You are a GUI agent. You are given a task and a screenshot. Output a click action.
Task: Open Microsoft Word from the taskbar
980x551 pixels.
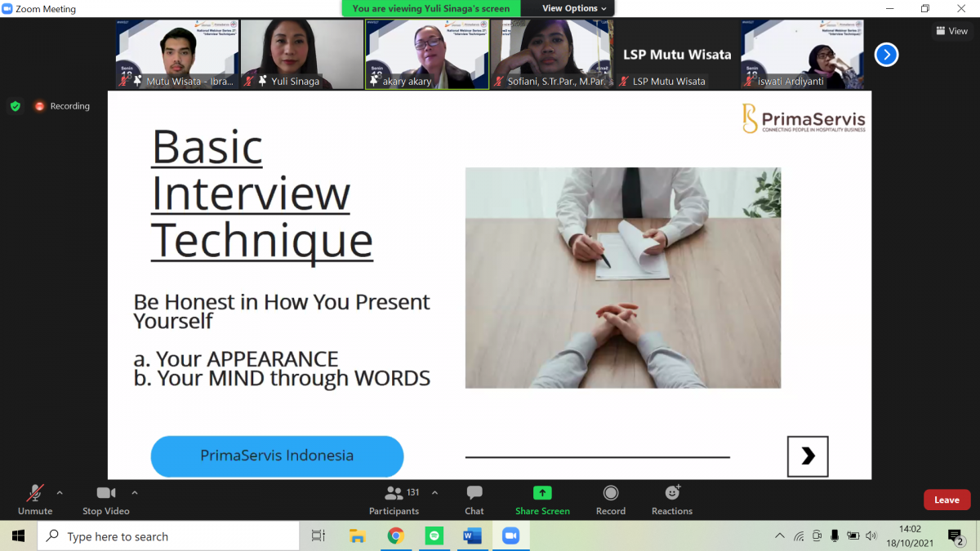[472, 536]
